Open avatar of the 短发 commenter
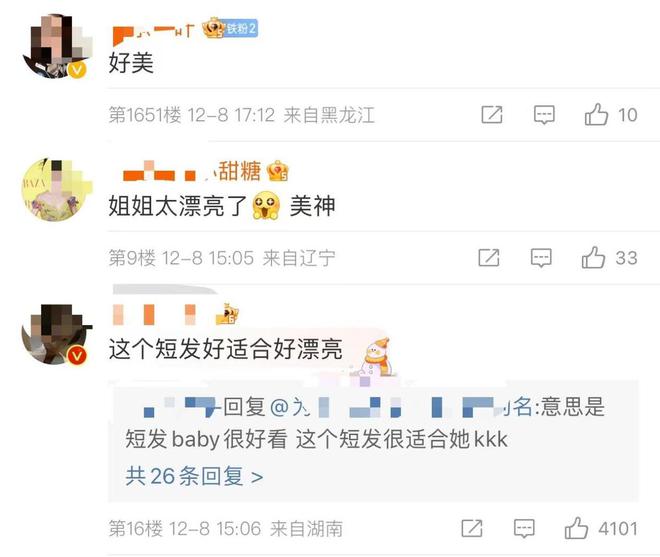Screen dimensions: 660x557 click(x=57, y=333)
